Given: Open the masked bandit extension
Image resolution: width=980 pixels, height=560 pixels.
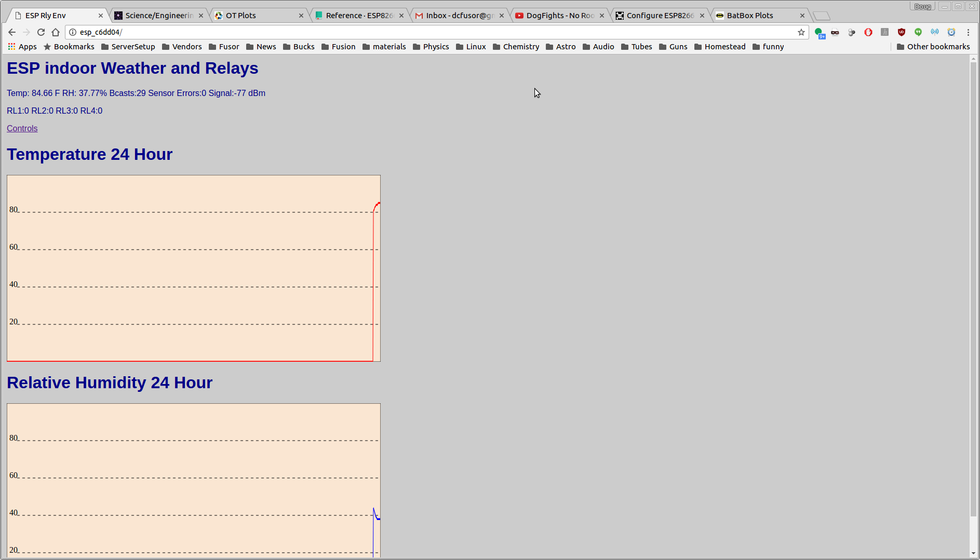Looking at the screenshot, I should click(835, 32).
